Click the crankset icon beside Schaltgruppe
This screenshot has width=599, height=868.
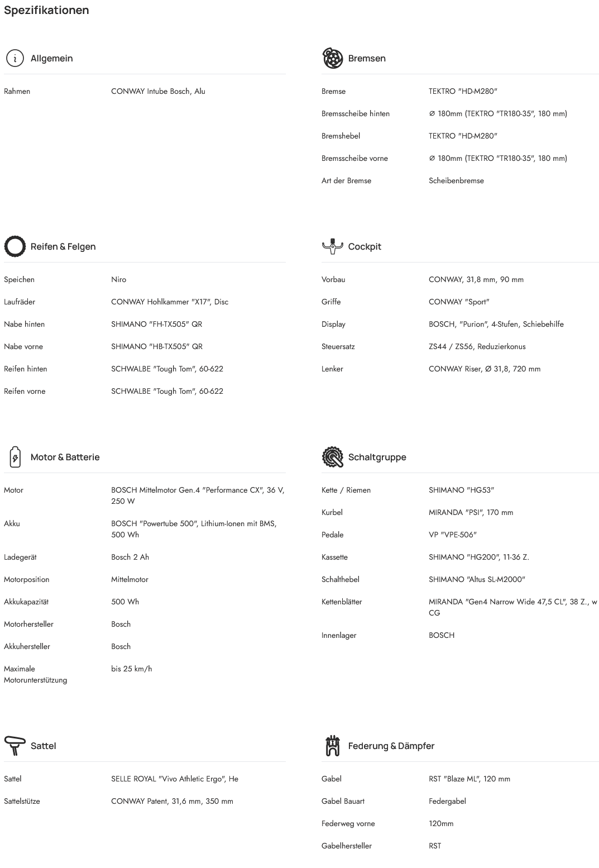coord(332,457)
